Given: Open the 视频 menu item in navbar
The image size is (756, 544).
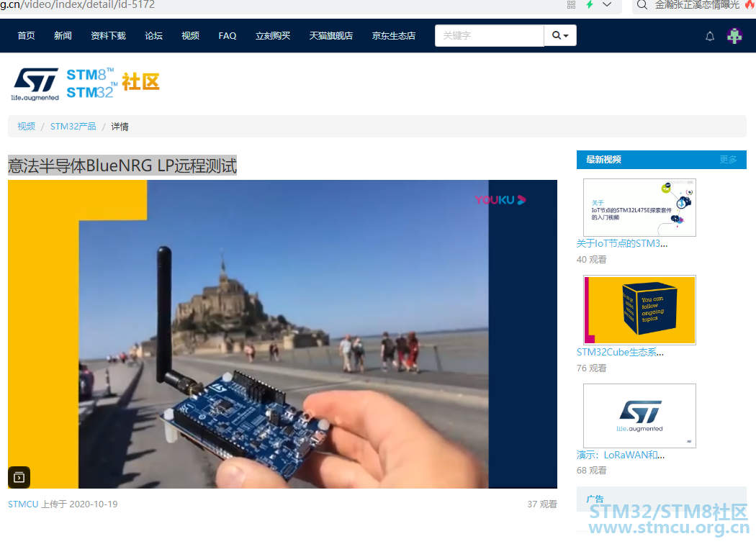Looking at the screenshot, I should pyautogui.click(x=190, y=36).
